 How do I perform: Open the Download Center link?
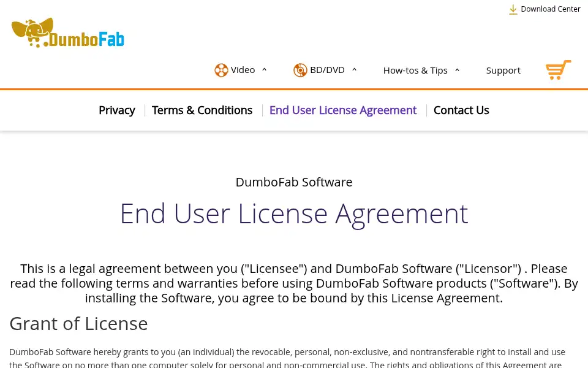(550, 9)
